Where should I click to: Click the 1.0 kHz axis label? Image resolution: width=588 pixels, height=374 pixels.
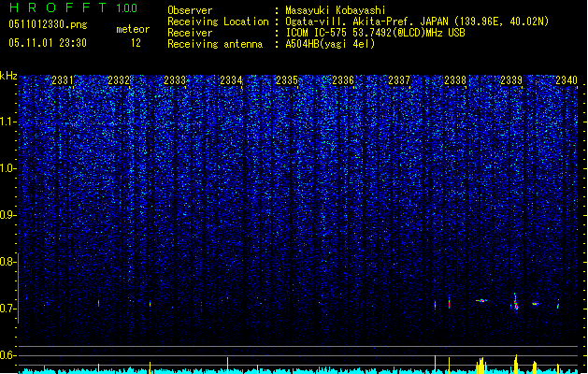7,168
